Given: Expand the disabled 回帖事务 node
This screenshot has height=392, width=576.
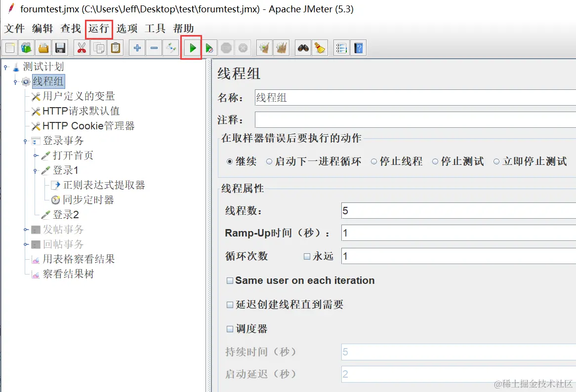Looking at the screenshot, I should [25, 244].
